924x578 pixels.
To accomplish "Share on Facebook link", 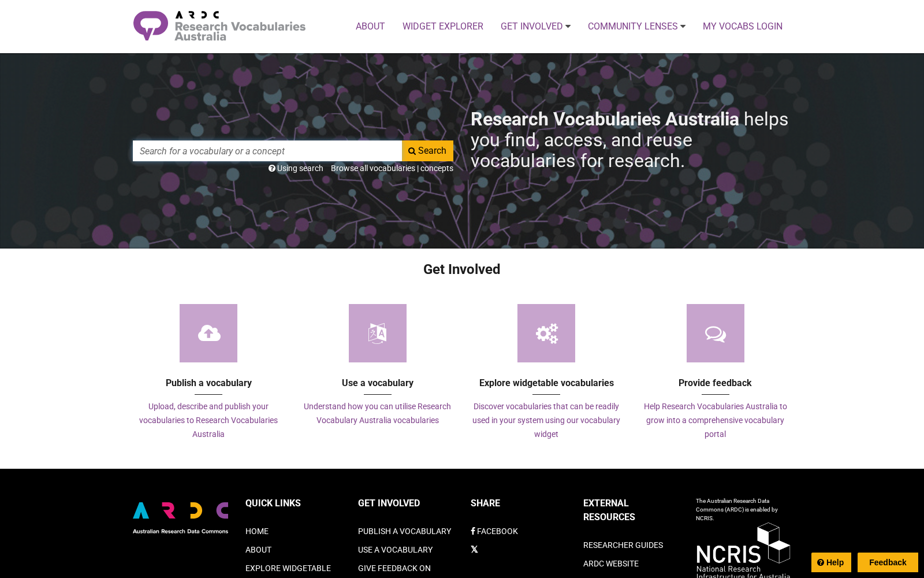I will coord(494,531).
